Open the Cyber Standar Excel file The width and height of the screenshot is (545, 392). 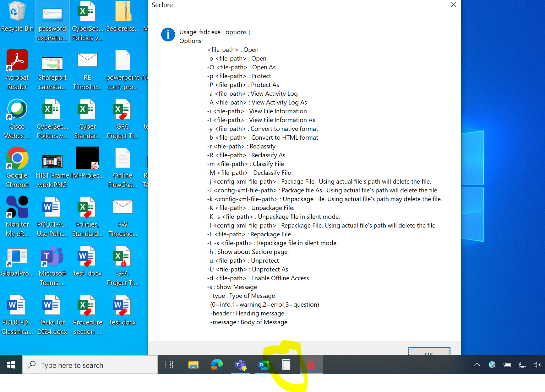88,119
